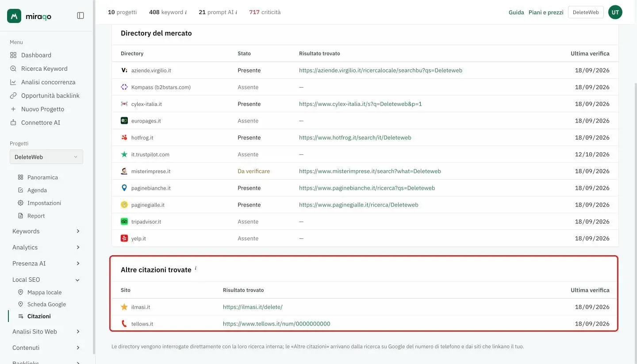Click the DeleteWeb button in top bar

point(586,12)
